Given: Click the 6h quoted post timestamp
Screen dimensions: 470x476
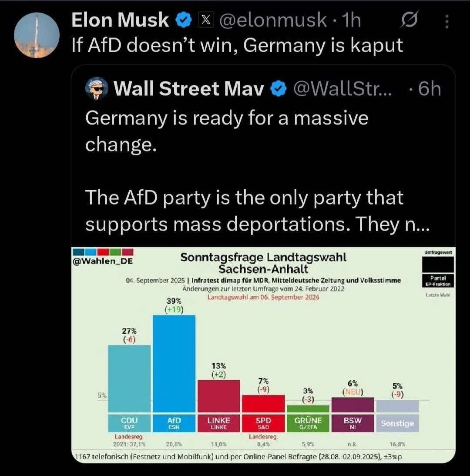Looking at the screenshot, I should pos(430,89).
